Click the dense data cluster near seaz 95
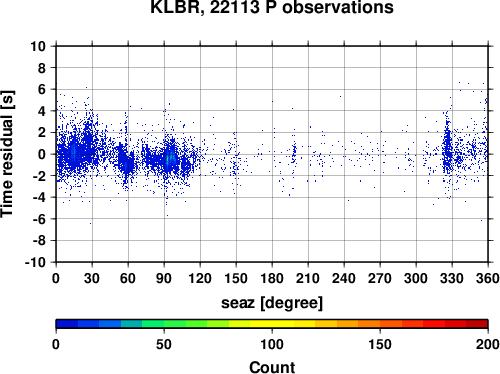This screenshot has height=374, width=500. point(170,159)
